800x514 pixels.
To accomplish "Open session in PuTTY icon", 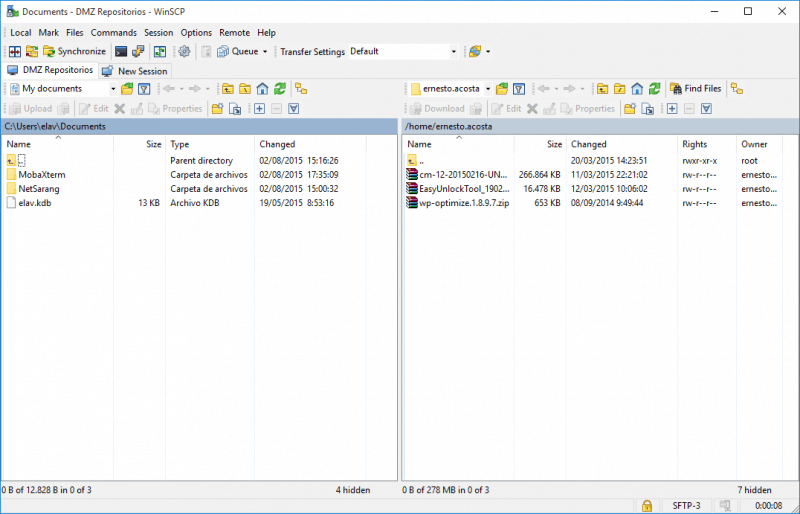I will point(138,52).
